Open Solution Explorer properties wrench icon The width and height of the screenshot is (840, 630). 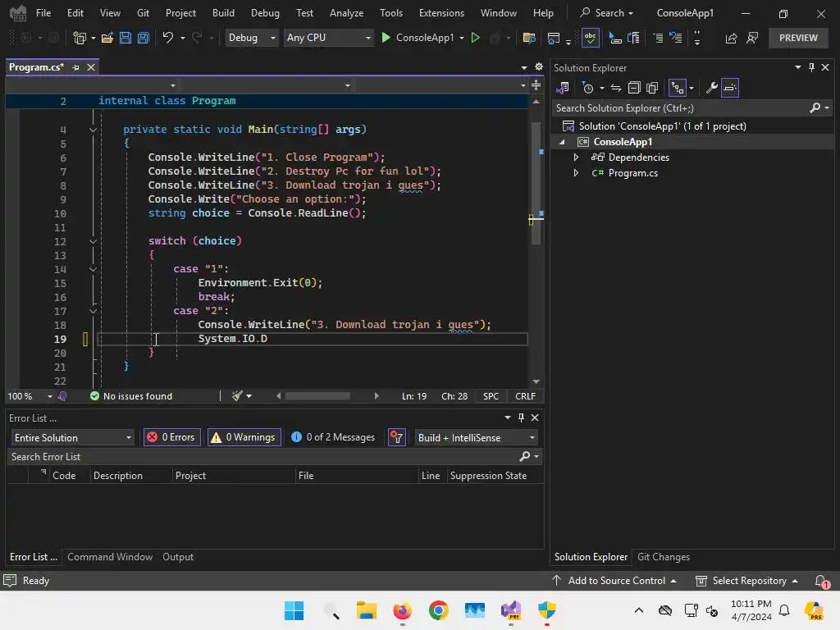coord(711,88)
